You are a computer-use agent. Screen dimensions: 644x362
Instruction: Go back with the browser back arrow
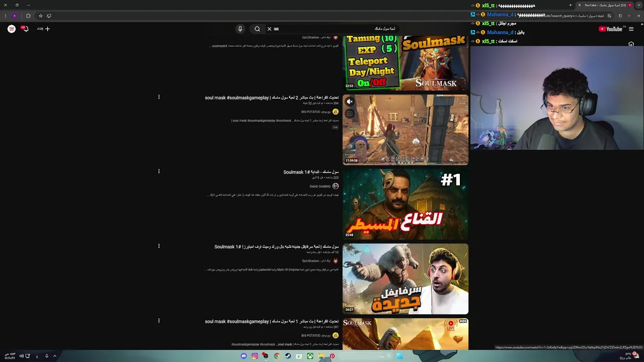pyautogui.click(x=638, y=16)
